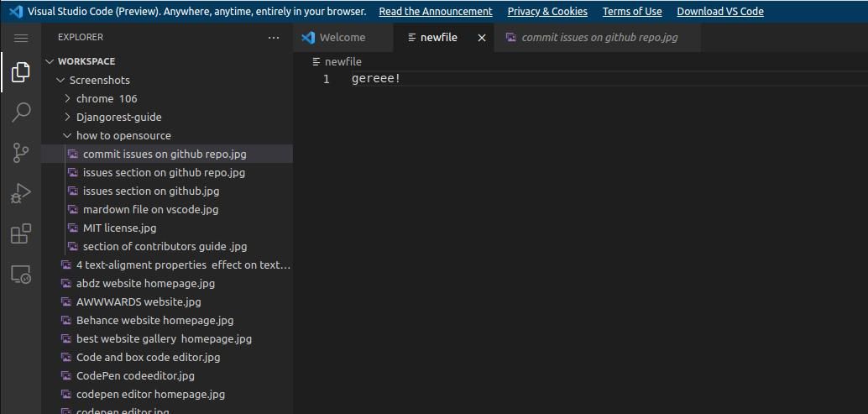Click line number 1 in the gutter

326,79
